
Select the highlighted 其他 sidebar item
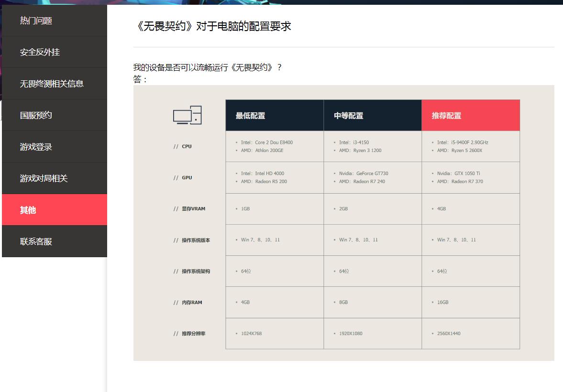tap(28, 209)
